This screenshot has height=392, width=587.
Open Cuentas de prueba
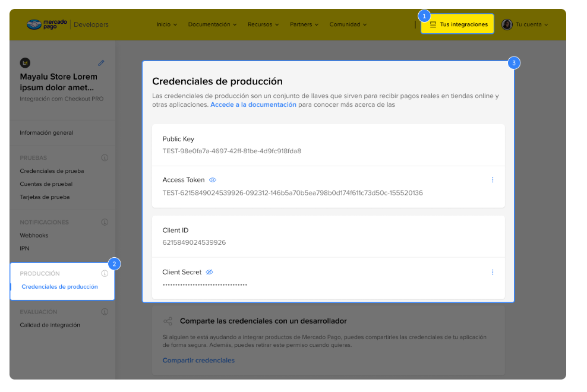(46, 184)
